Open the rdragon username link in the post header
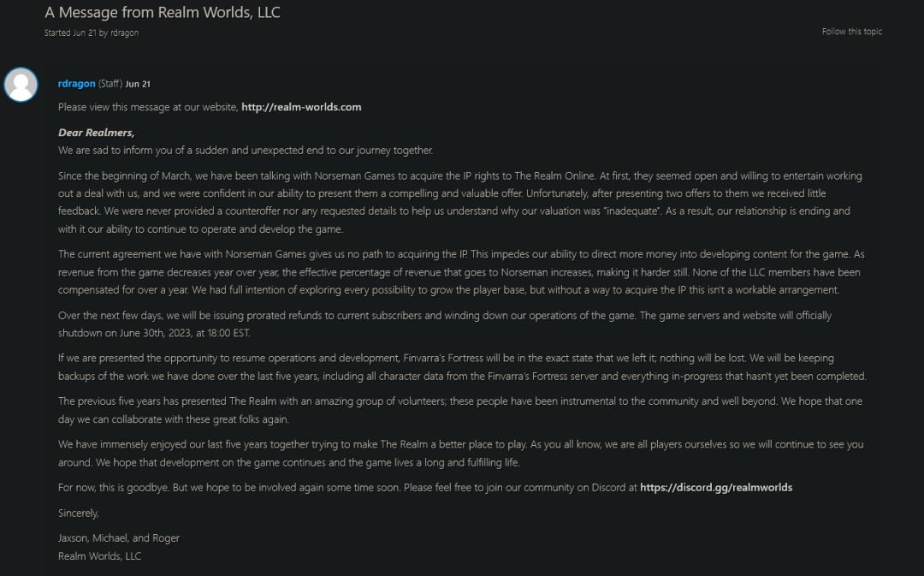The image size is (924, 576). tap(76, 84)
